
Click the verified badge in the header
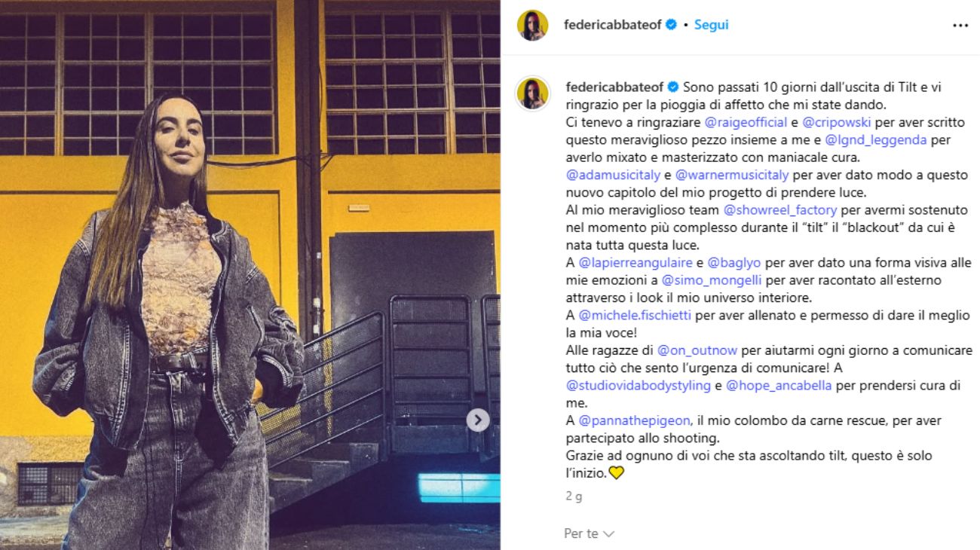(x=670, y=25)
